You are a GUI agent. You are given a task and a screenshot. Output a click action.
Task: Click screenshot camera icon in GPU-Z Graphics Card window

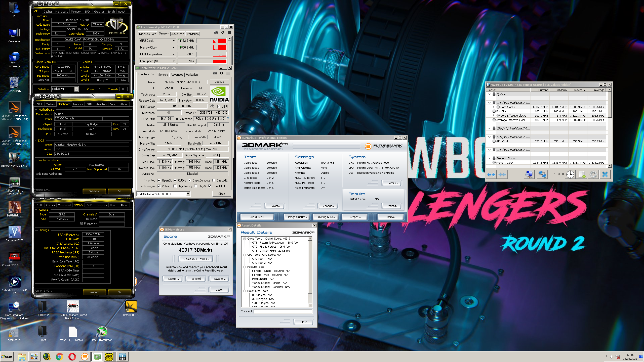[x=215, y=73]
